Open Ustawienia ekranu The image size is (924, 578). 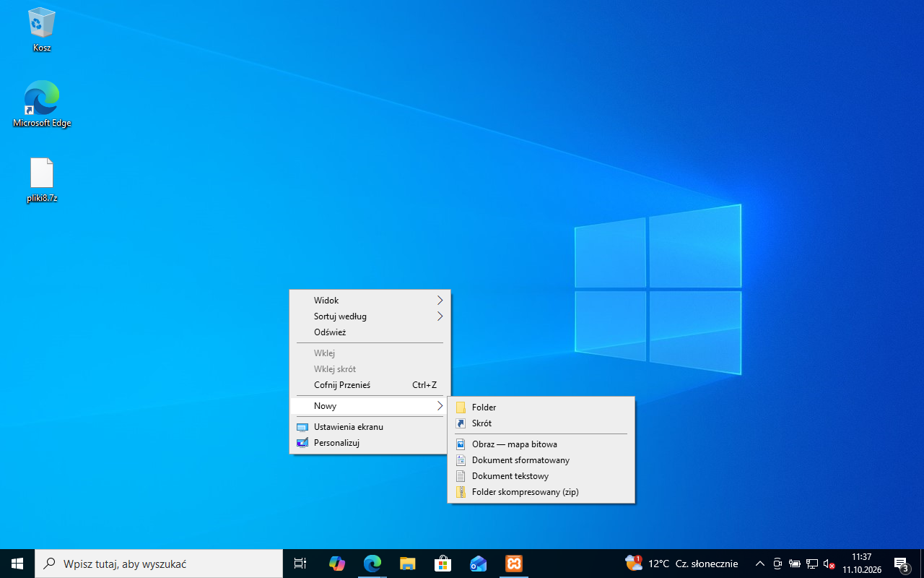coord(370,427)
